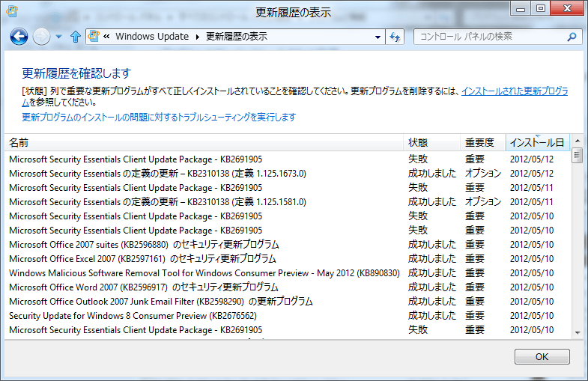This screenshot has height=381, width=588.
Task: Click the Forward navigation arrow button
Action: click(x=42, y=36)
